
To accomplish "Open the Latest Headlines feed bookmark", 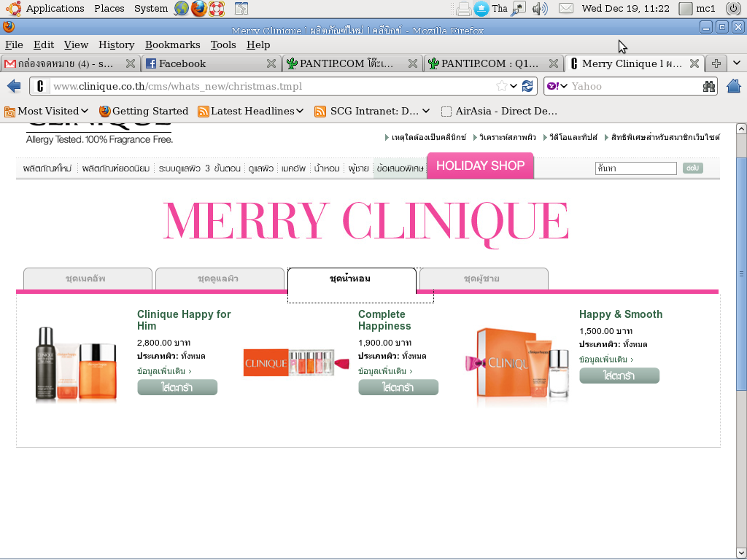I will (x=251, y=111).
